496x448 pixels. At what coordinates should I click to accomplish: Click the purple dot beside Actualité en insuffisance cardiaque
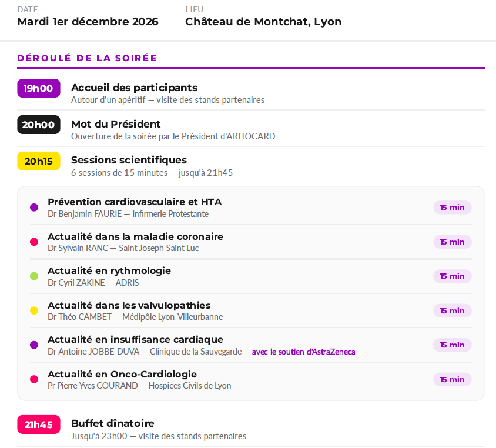(x=34, y=345)
